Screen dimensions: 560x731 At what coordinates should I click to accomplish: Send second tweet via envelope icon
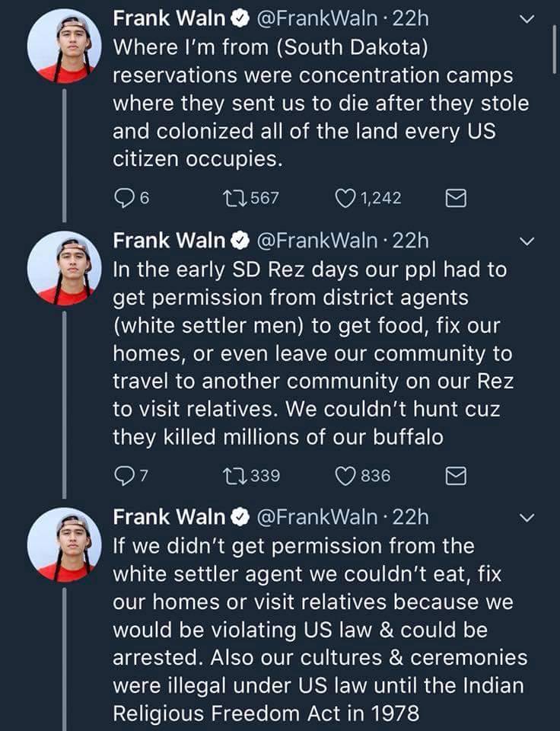pyautogui.click(x=455, y=477)
